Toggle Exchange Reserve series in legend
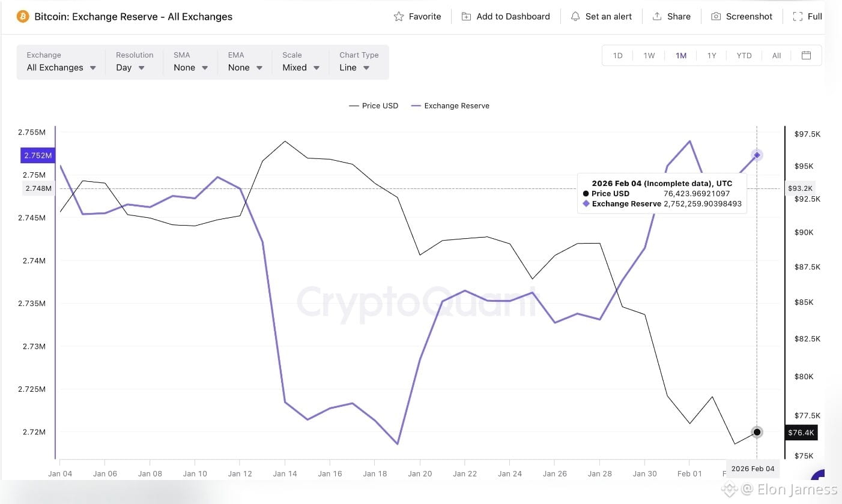 450,106
